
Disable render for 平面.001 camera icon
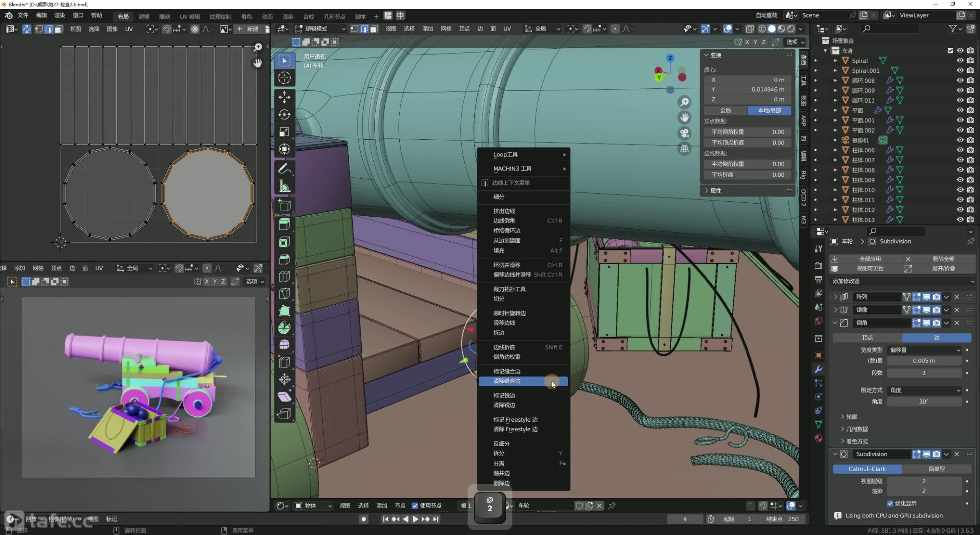click(970, 120)
